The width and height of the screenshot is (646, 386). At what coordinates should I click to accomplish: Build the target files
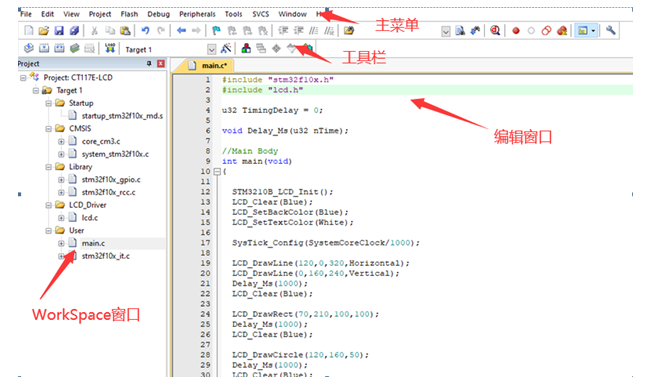point(44,49)
